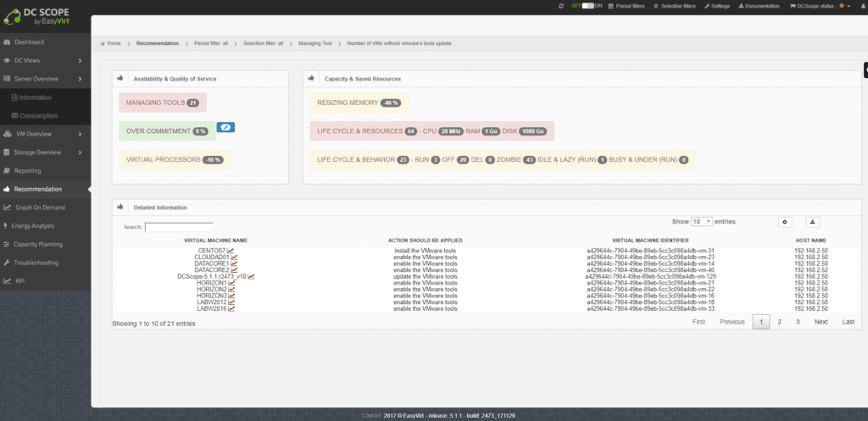Click graph icon next to HORIZON2

231,290
